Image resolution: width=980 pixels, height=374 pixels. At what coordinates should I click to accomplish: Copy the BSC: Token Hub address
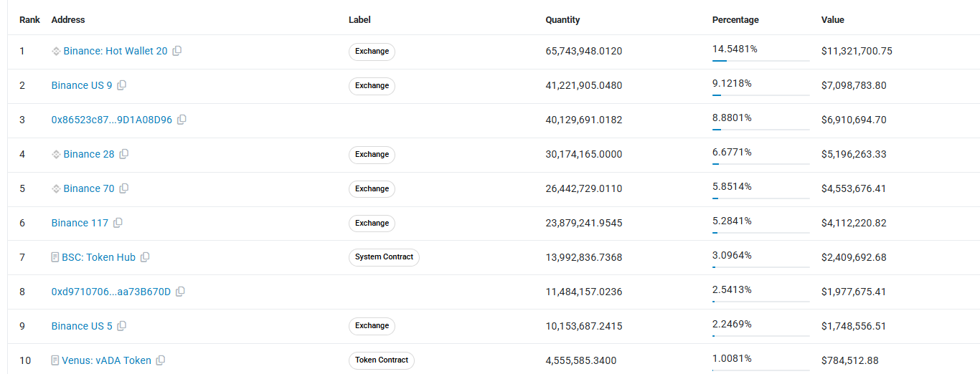[145, 257]
